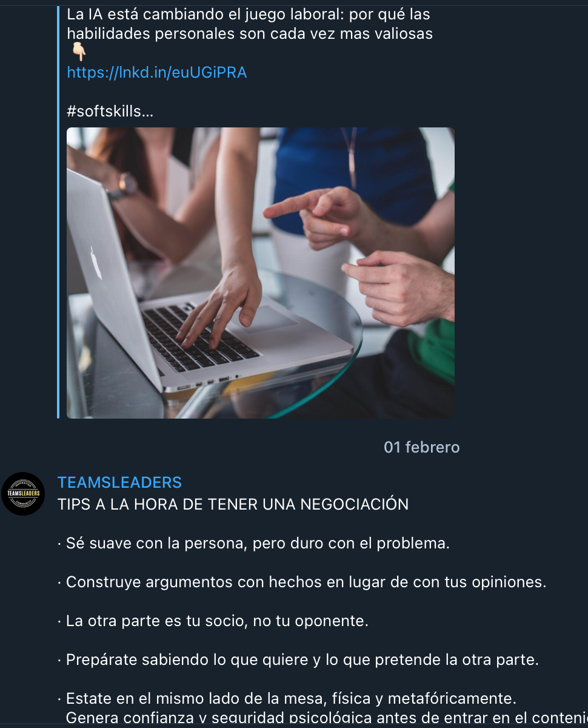Click the "Prepárate sabiendo" tip line
This screenshot has height=728, width=588.
click(x=298, y=660)
